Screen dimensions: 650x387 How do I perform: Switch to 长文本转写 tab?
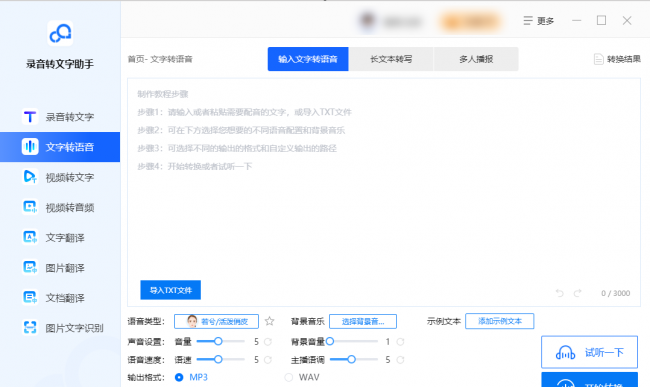(391, 59)
